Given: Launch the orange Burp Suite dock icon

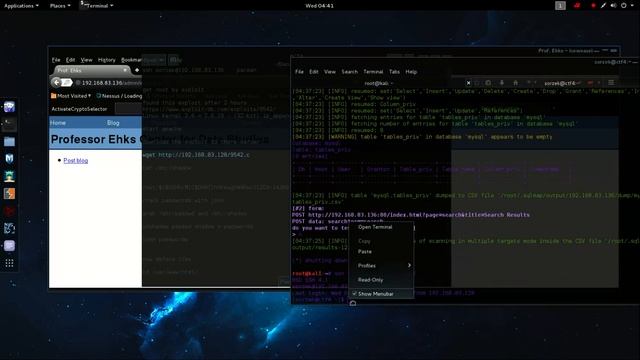Looking at the screenshot, I should tap(9, 193).
